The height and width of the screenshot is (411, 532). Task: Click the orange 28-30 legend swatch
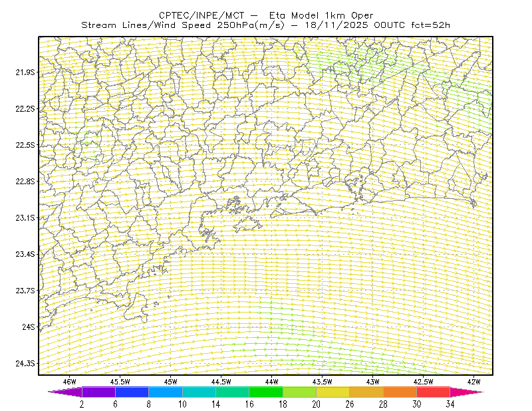click(x=400, y=392)
